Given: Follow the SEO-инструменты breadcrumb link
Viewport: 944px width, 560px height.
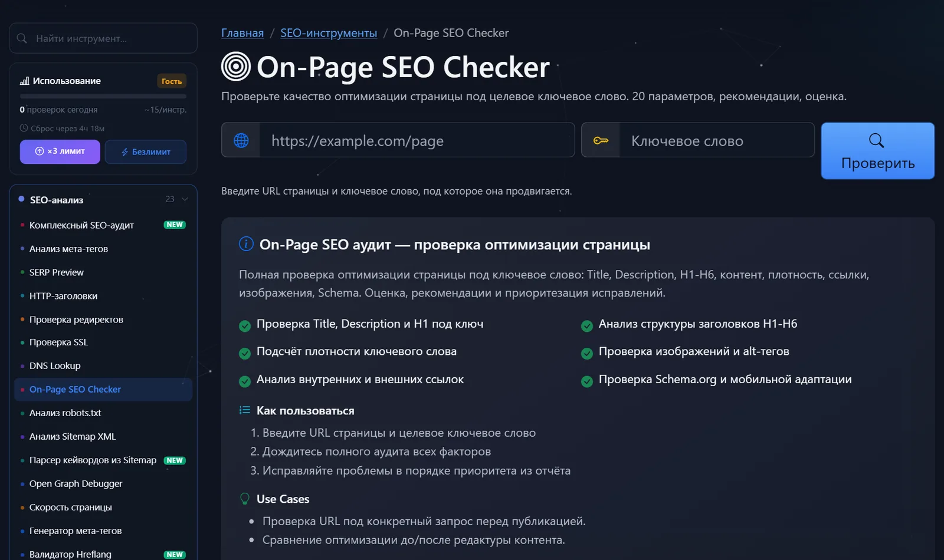Looking at the screenshot, I should [329, 33].
